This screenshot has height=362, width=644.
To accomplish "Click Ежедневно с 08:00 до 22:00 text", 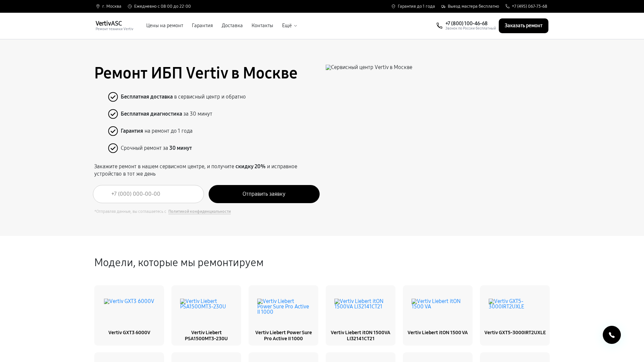I will coord(162,6).
